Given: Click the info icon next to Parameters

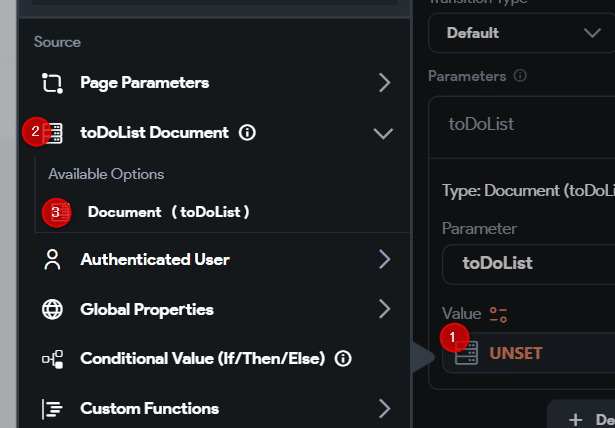Looking at the screenshot, I should pyautogui.click(x=520, y=75).
